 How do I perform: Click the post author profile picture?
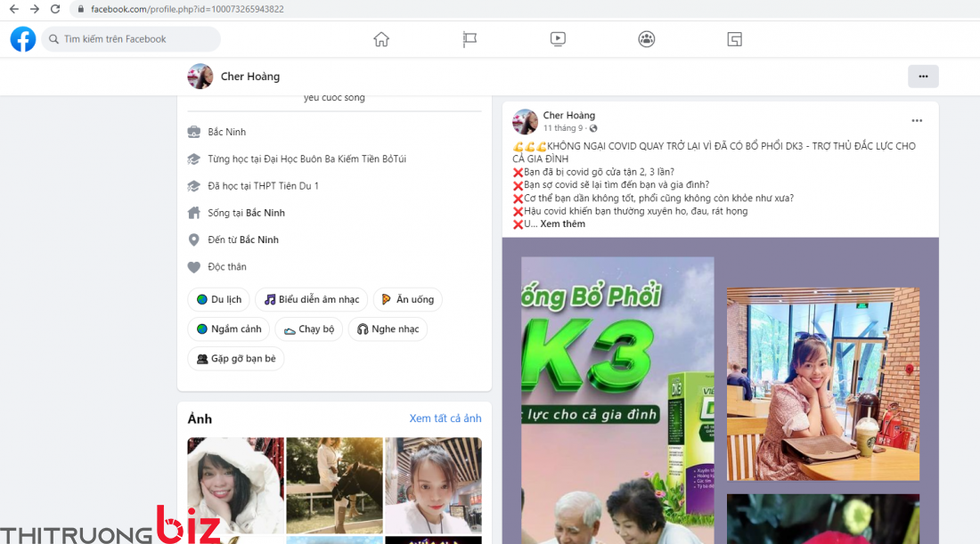click(525, 122)
